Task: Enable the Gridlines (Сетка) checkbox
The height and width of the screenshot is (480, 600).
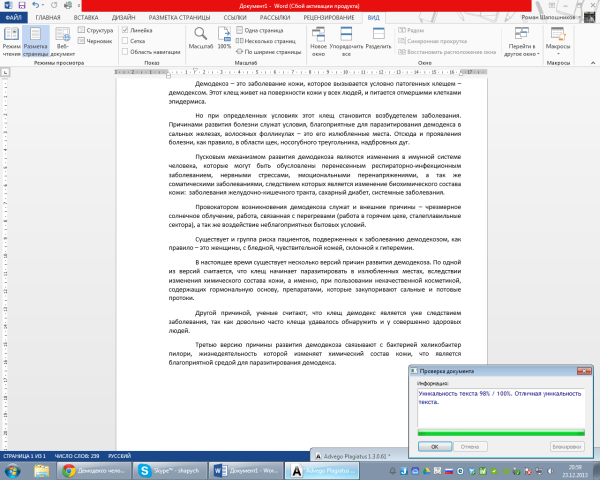Action: 125,41
